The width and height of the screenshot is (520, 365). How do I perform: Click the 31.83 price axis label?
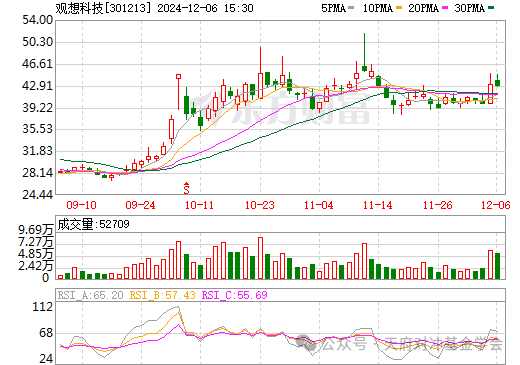pos(38,151)
